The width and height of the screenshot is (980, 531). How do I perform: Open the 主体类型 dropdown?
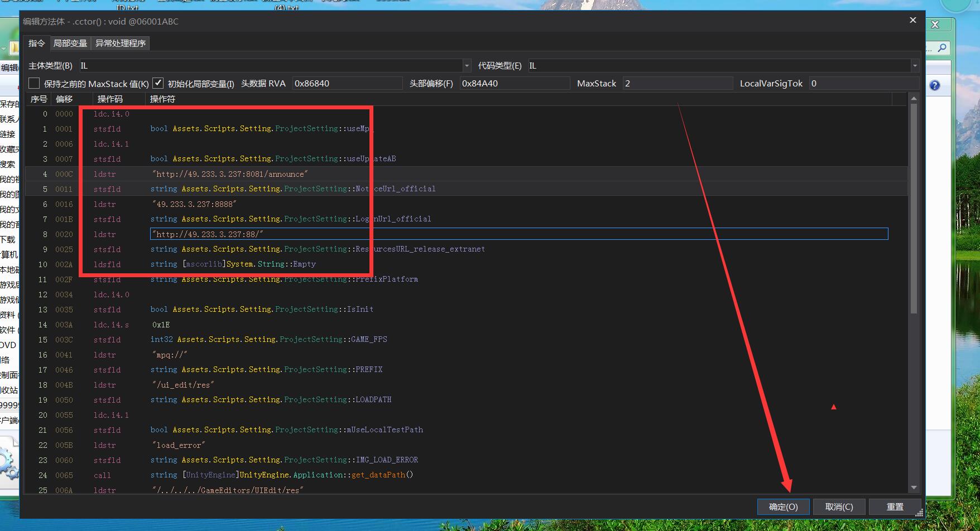(x=467, y=66)
